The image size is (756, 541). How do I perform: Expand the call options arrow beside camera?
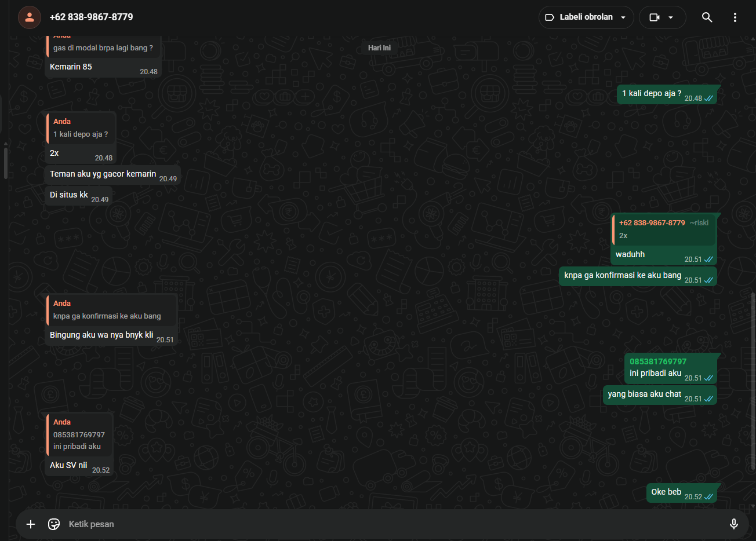click(x=671, y=17)
